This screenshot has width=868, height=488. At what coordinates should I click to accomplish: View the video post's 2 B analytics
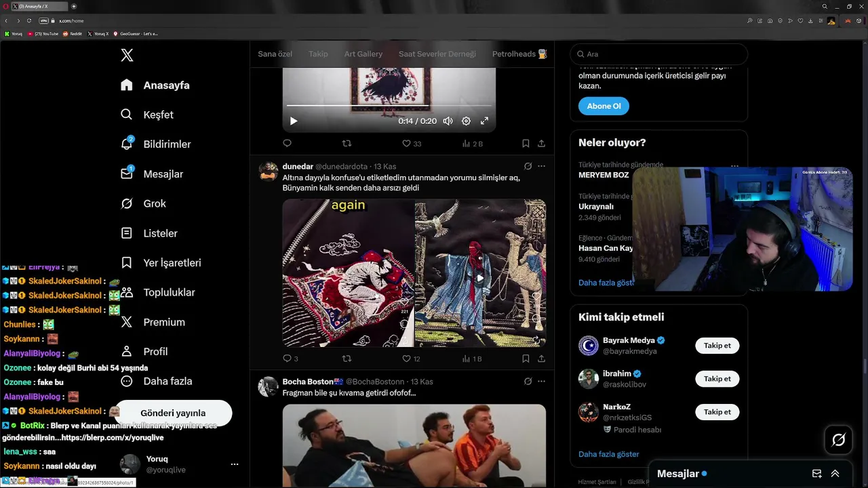coord(472,144)
